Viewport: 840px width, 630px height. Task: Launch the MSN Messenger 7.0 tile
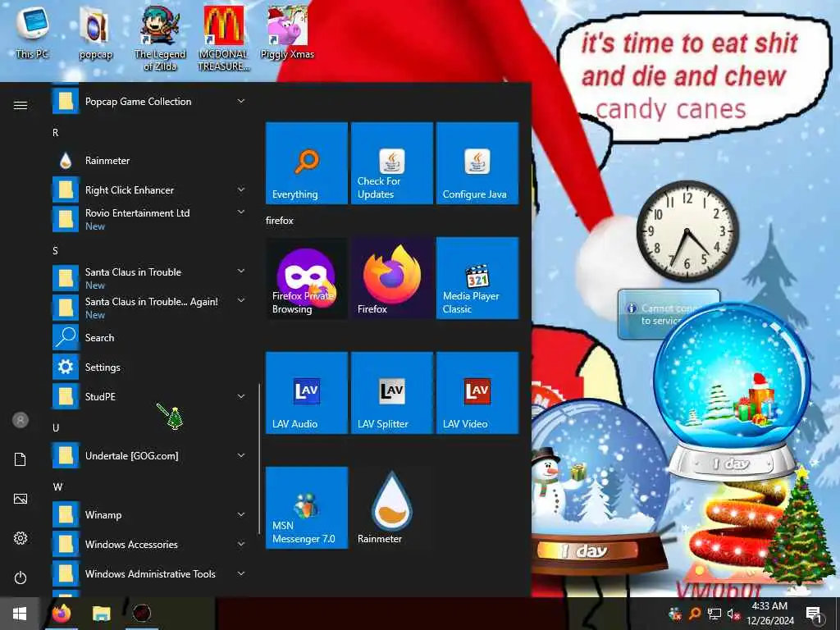(307, 508)
